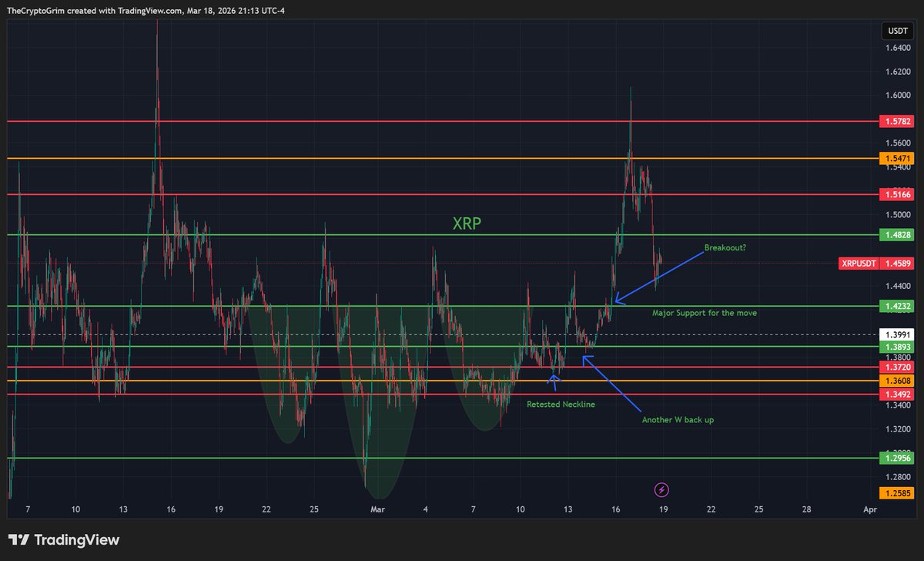Select the 1.4828 green price label
924x561 pixels.
(x=896, y=234)
